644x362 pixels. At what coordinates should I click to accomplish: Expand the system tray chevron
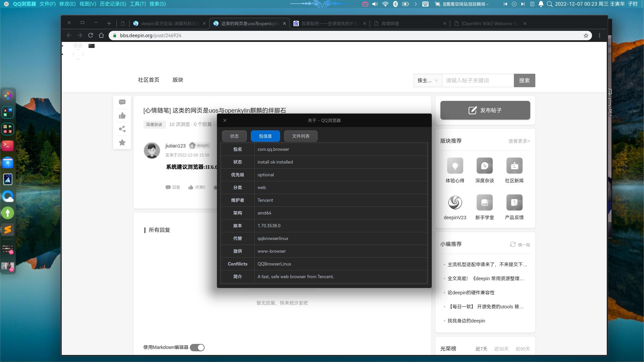(416, 4)
